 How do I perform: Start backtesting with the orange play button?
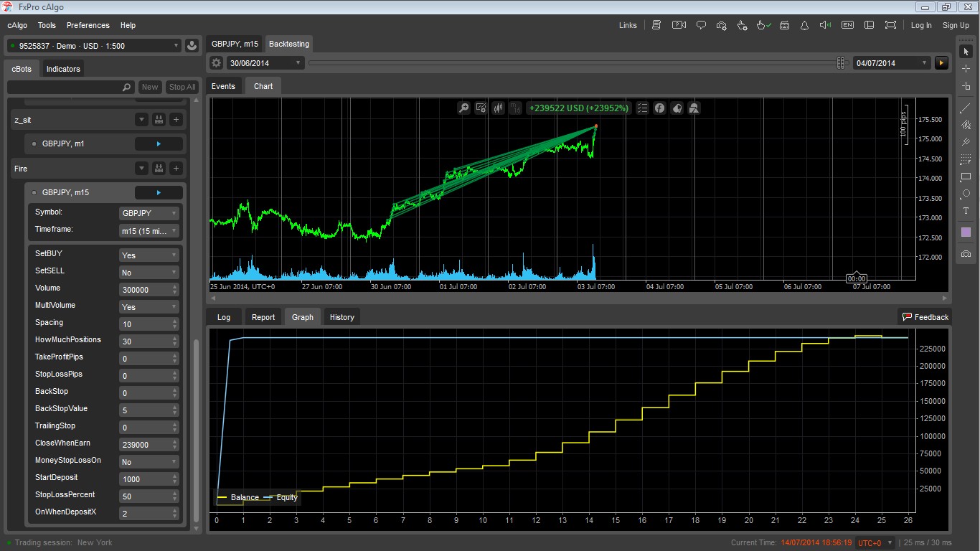click(942, 63)
